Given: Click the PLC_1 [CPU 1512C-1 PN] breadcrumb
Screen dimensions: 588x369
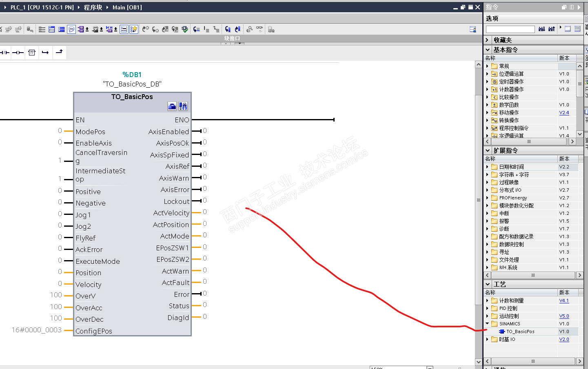Looking at the screenshot, I should tap(42, 7).
